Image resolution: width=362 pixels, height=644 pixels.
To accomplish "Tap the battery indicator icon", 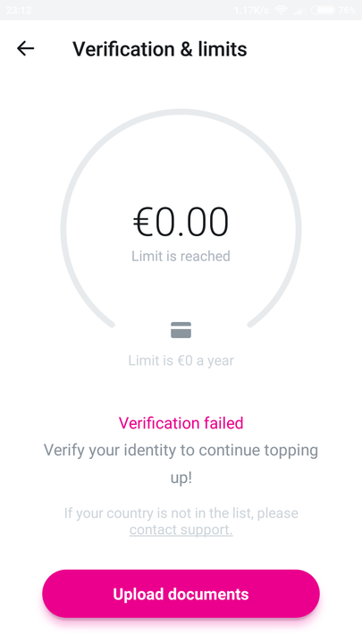I will [x=323, y=10].
